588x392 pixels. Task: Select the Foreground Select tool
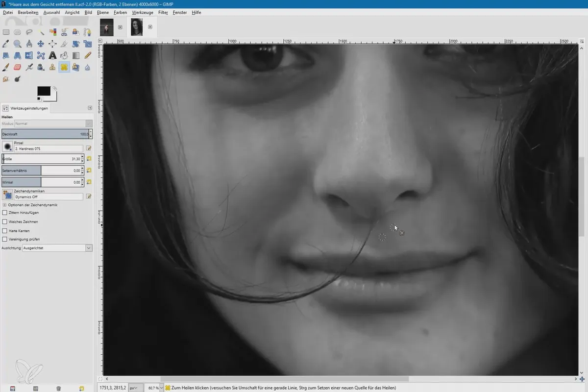point(76,32)
